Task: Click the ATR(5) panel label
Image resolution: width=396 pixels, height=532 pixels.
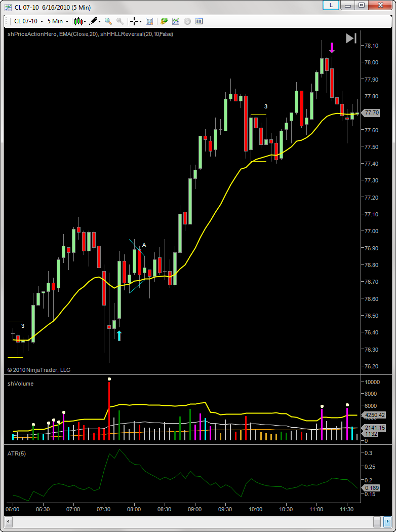Action: point(17,453)
